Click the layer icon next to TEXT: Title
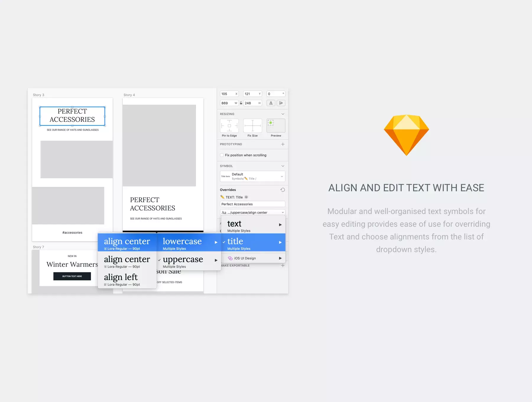532x402 pixels. point(246,197)
